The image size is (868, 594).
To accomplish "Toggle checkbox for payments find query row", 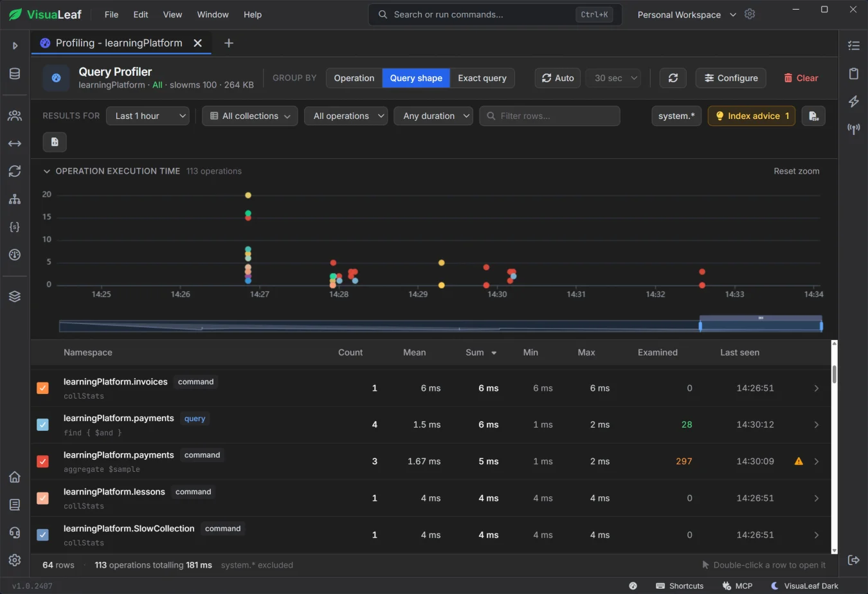I will [x=42, y=425].
